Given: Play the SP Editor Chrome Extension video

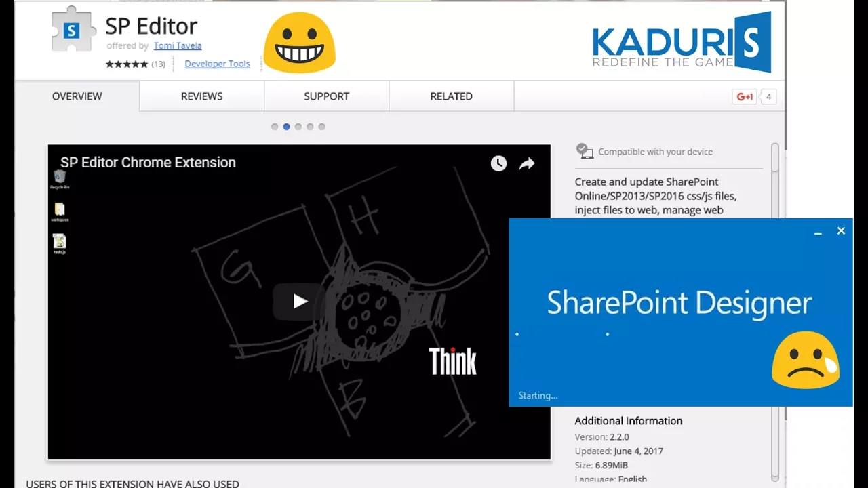Looking at the screenshot, I should [x=299, y=302].
